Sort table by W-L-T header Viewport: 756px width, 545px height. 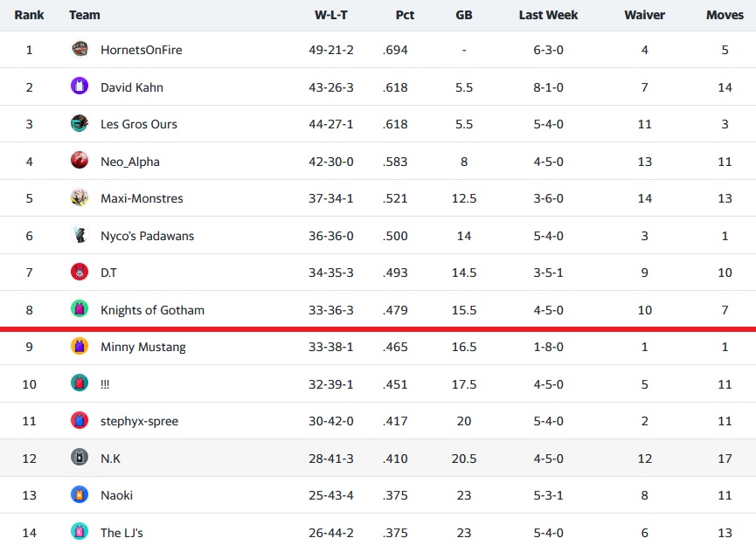330,15
